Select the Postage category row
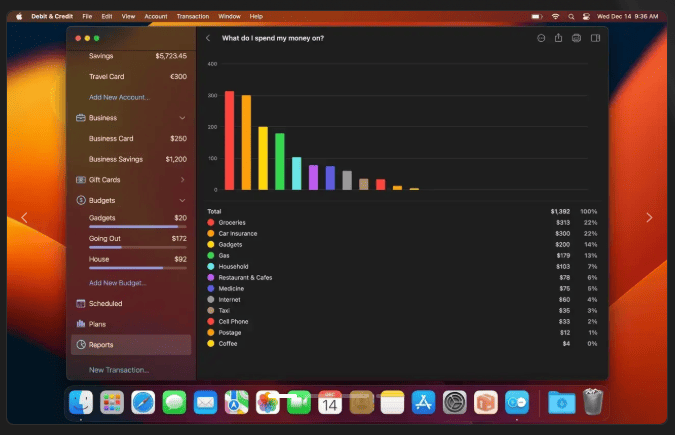The height and width of the screenshot is (435, 675). click(402, 332)
